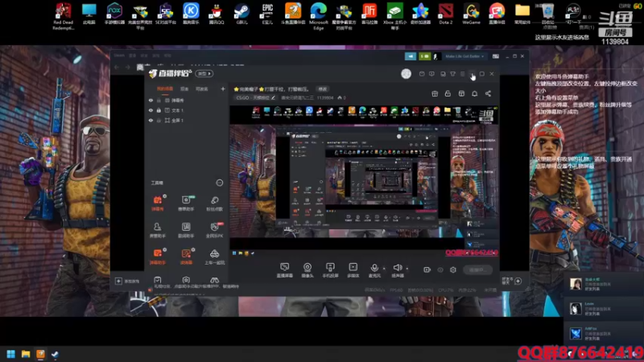Open the Red Dead Redemption desktop shortcut
This screenshot has height=362, width=644.
point(63,15)
